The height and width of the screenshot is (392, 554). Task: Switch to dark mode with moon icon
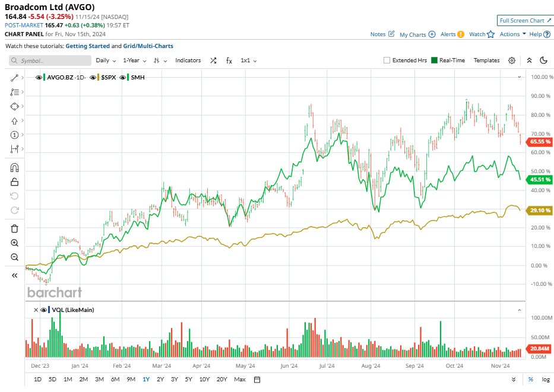(x=544, y=60)
